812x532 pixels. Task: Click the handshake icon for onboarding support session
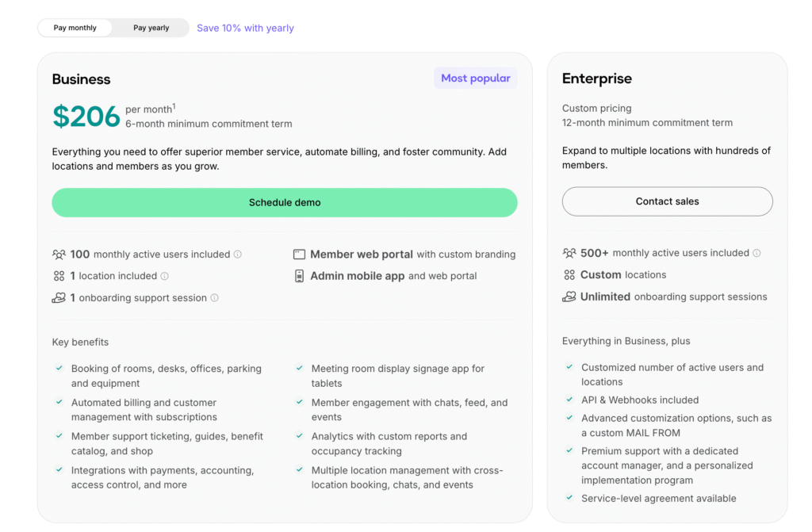pos(59,298)
